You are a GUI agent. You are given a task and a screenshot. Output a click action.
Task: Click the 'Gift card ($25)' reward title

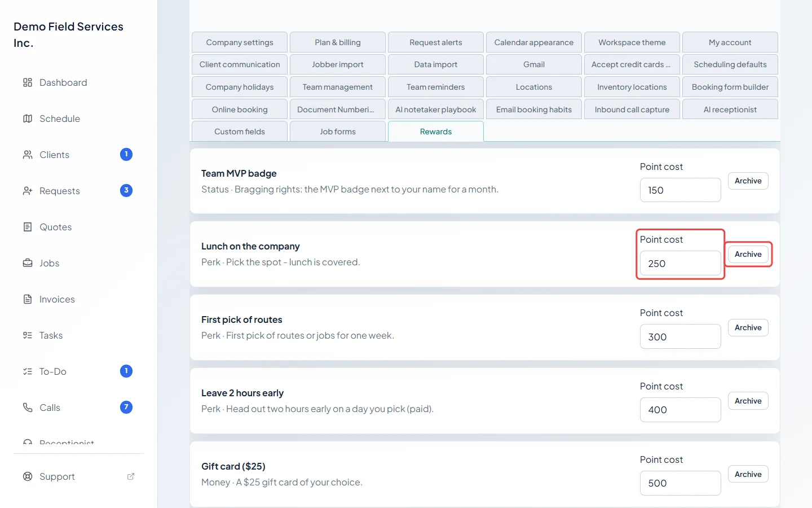pyautogui.click(x=233, y=466)
